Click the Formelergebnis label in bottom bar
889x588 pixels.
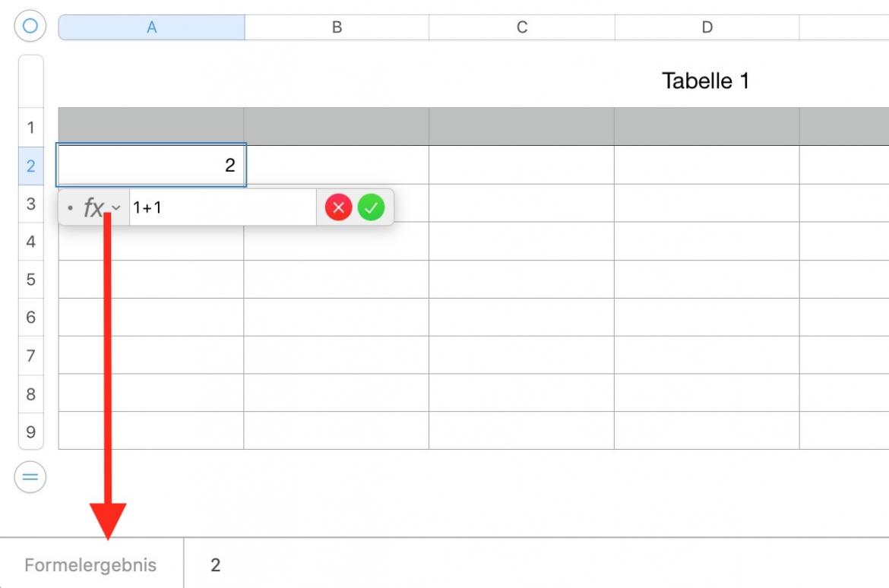tap(90, 565)
